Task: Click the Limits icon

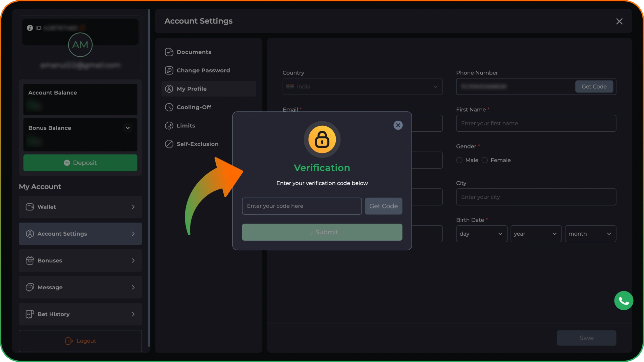Action: (169, 126)
